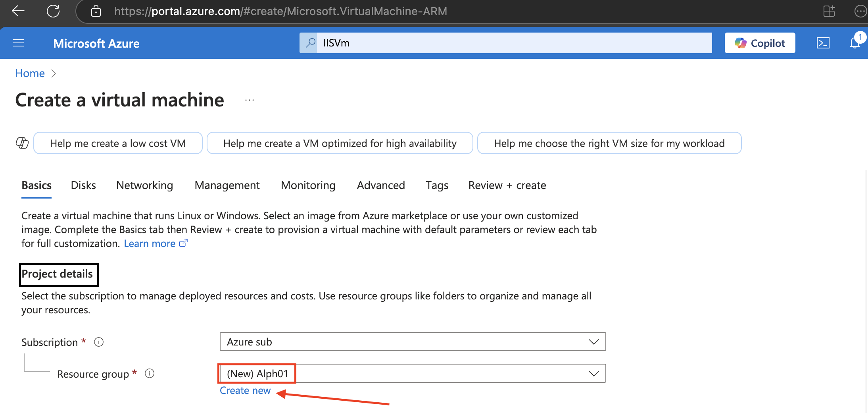
Task: Open the notifications bell
Action: (x=855, y=43)
